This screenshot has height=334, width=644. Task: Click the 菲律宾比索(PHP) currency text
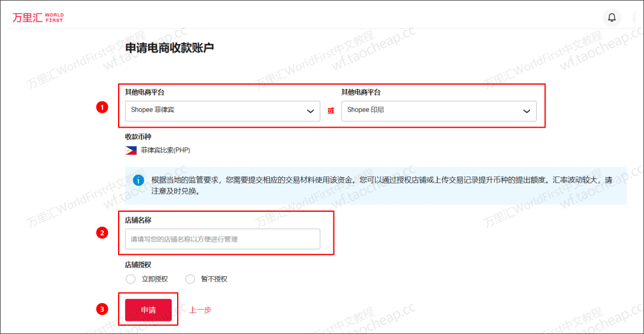[x=165, y=150]
